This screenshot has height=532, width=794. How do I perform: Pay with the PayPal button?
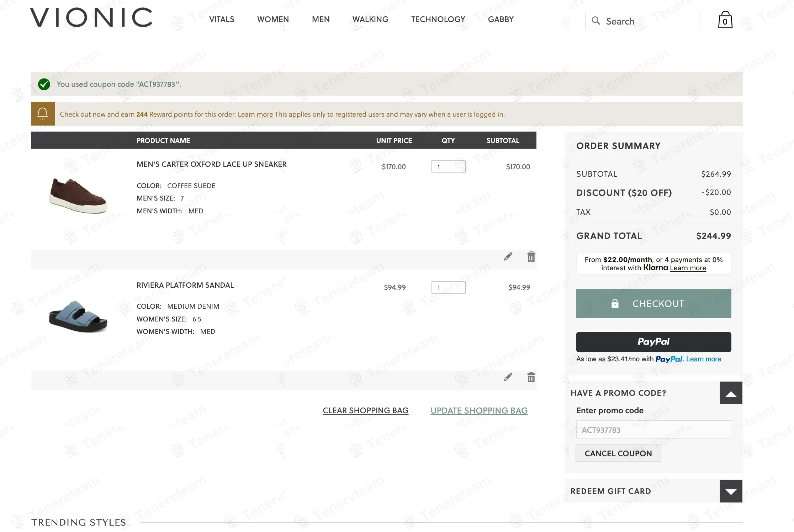tap(653, 342)
